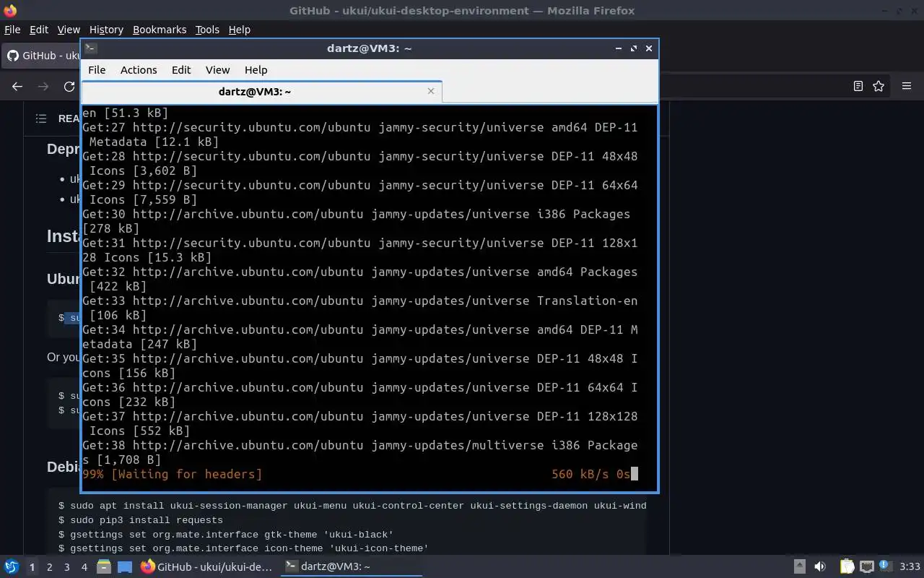Image resolution: width=924 pixels, height=578 pixels.
Task: Click the '560 kB/s 0s' download speed text
Action: point(591,474)
